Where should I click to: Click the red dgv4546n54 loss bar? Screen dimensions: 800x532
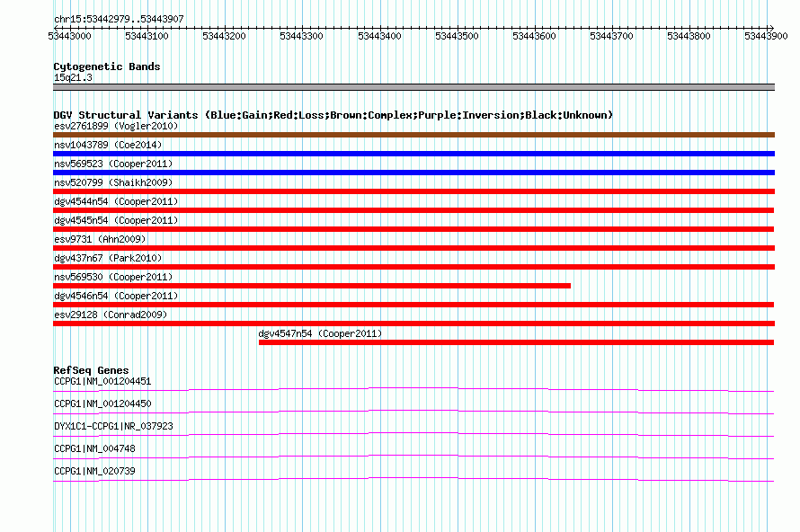[413, 305]
